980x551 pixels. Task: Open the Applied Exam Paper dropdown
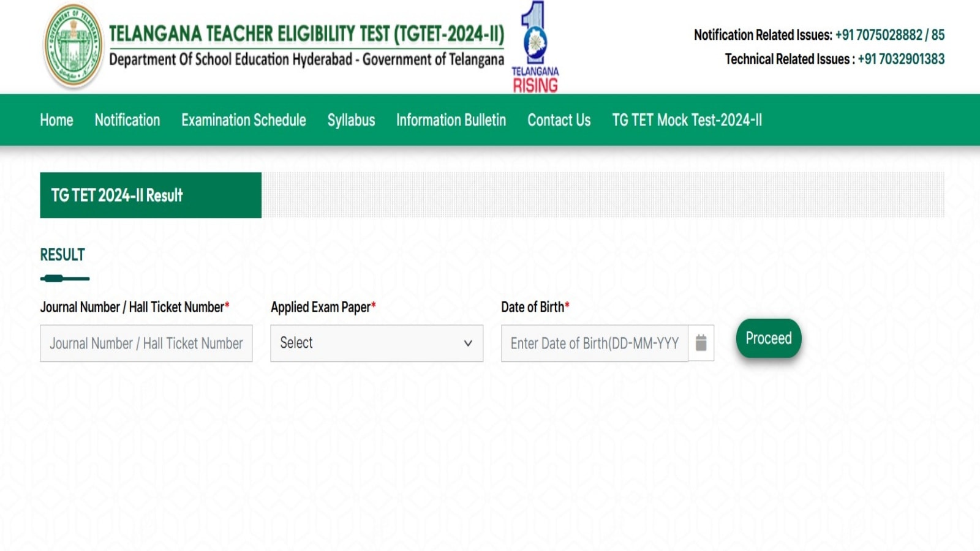tap(377, 343)
